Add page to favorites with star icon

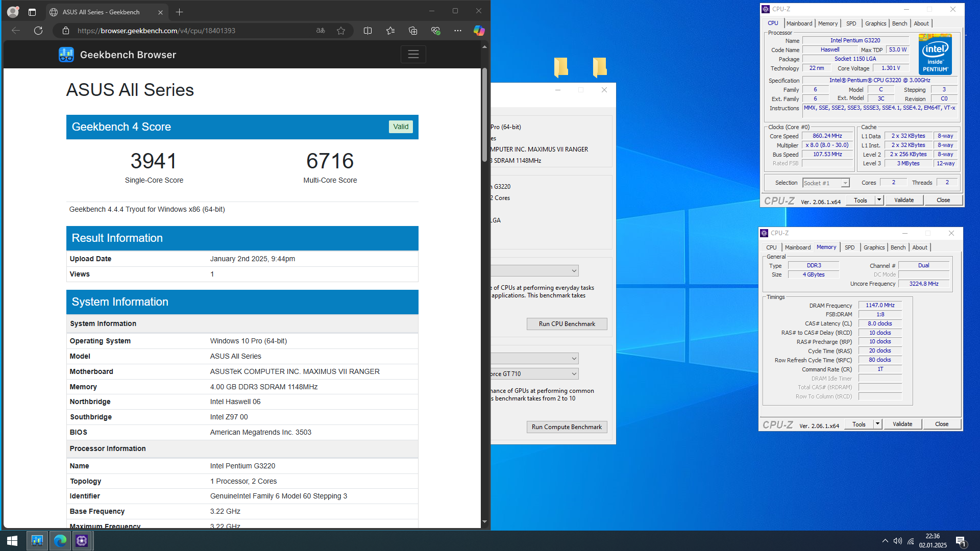click(x=341, y=31)
